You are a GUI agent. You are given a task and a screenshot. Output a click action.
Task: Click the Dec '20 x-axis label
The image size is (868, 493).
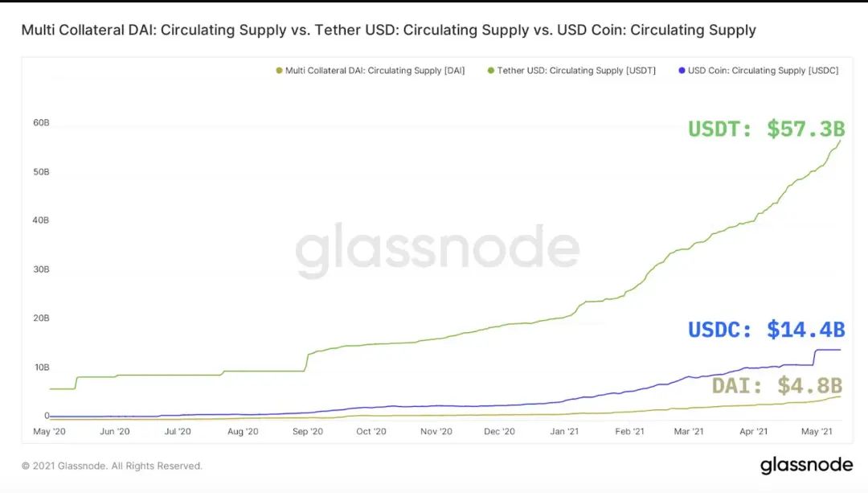(x=499, y=431)
